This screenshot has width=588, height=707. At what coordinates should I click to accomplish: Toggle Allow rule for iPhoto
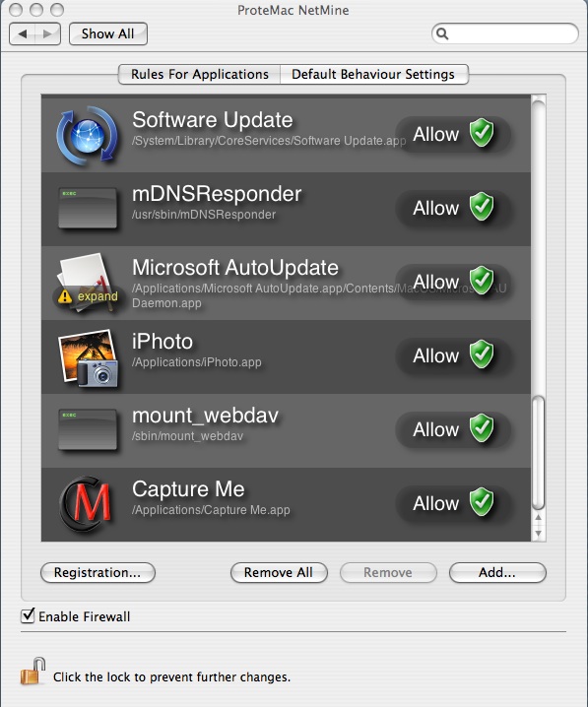pos(453,355)
